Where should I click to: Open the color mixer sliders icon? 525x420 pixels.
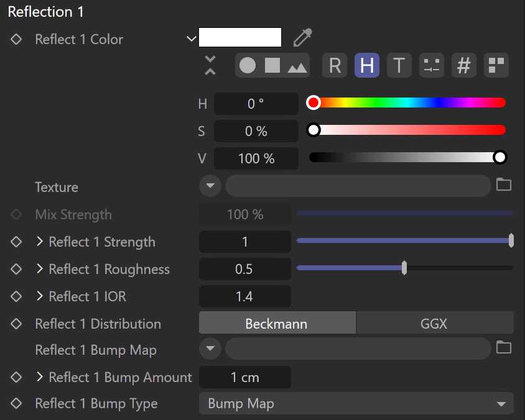(x=432, y=65)
